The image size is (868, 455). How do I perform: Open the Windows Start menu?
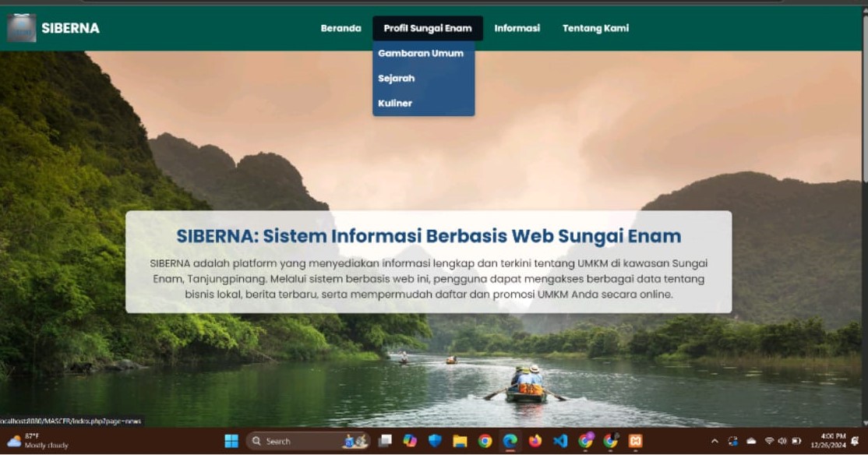(x=231, y=441)
